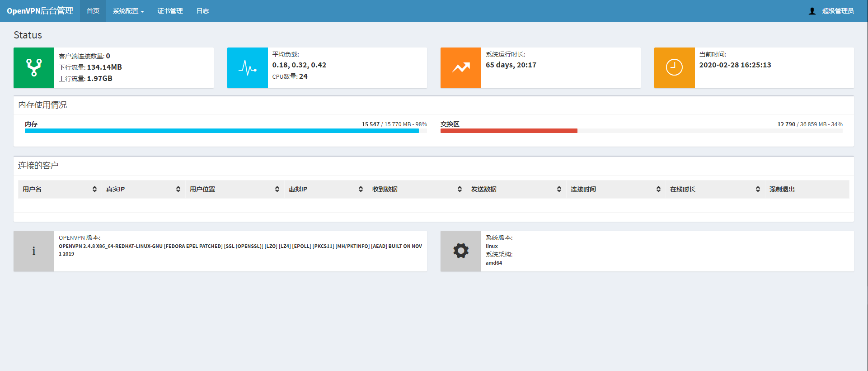Image resolution: width=868 pixels, height=371 pixels.
Task: Sort table by 虚拟IP column arrows
Action: [361, 189]
